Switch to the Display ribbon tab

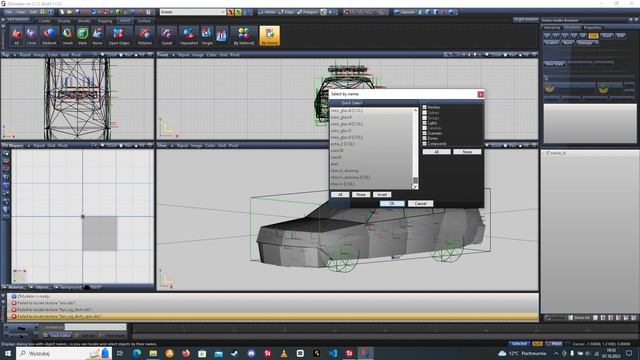(64, 20)
